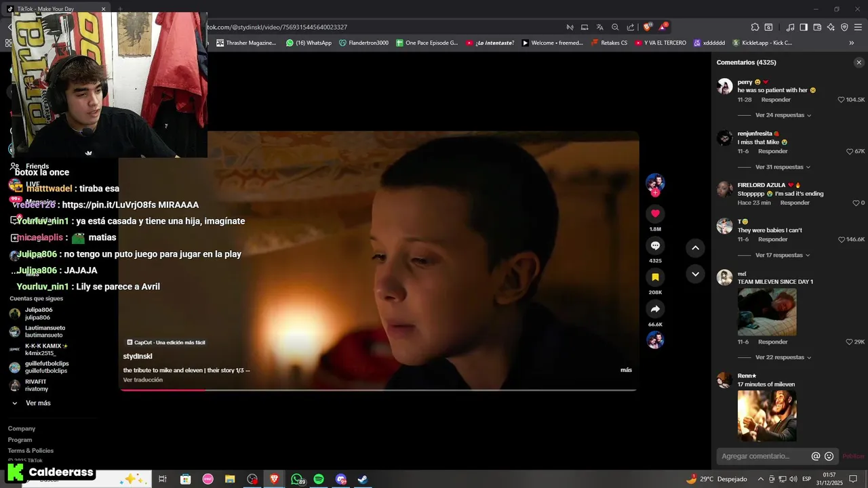
Task: Click the volume speaker icon in system tray
Action: 793,479
